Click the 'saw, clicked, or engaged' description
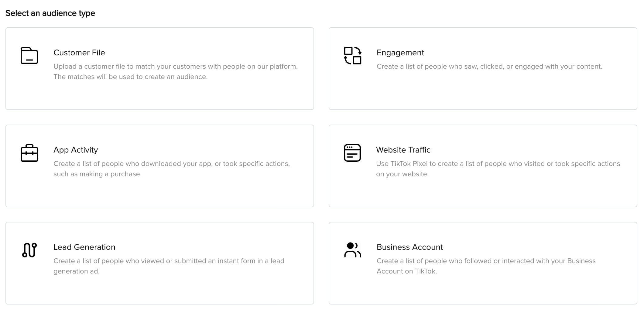Viewport: 644px width, 313px height. pyautogui.click(x=489, y=67)
